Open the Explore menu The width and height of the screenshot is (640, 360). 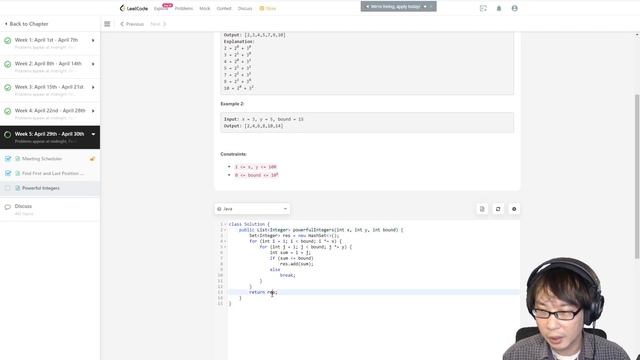click(161, 8)
